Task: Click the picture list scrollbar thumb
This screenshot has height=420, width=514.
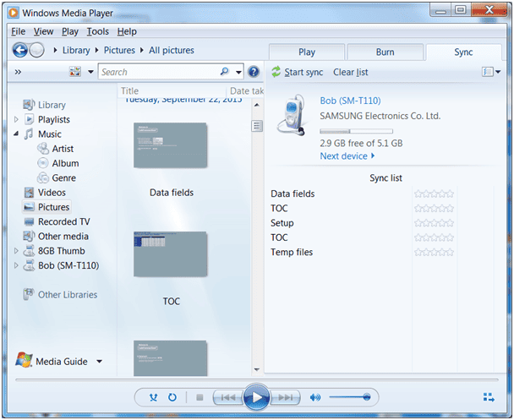Action: [x=257, y=125]
